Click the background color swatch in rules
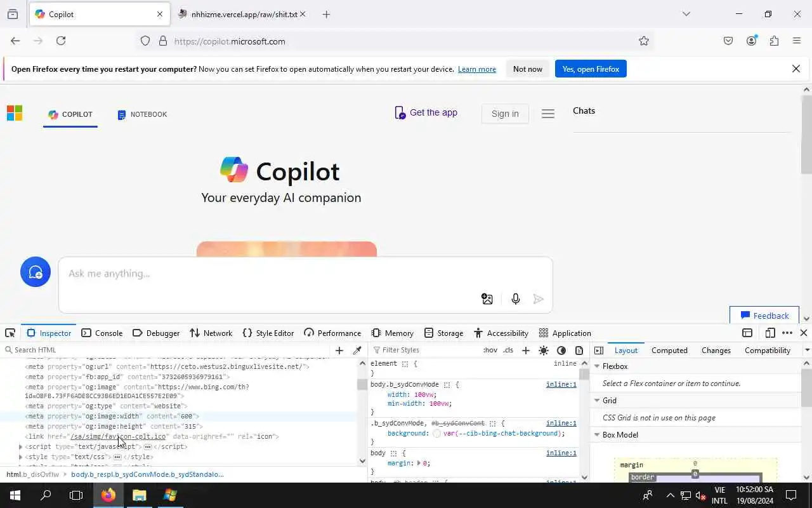Viewport: 812px width, 508px height. 436,434
